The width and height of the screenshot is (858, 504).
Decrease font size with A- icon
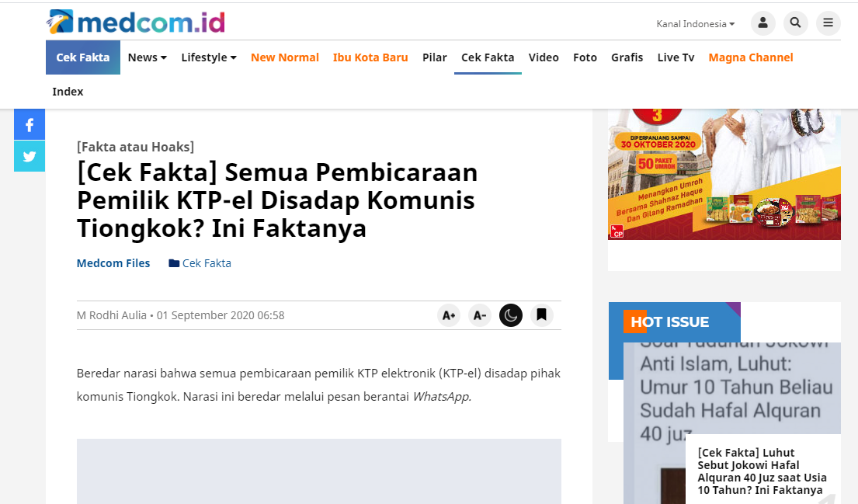[x=480, y=315]
